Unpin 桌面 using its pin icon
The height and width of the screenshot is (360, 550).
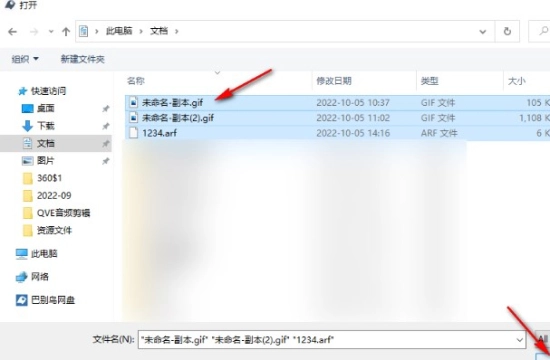pyautogui.click(x=106, y=109)
